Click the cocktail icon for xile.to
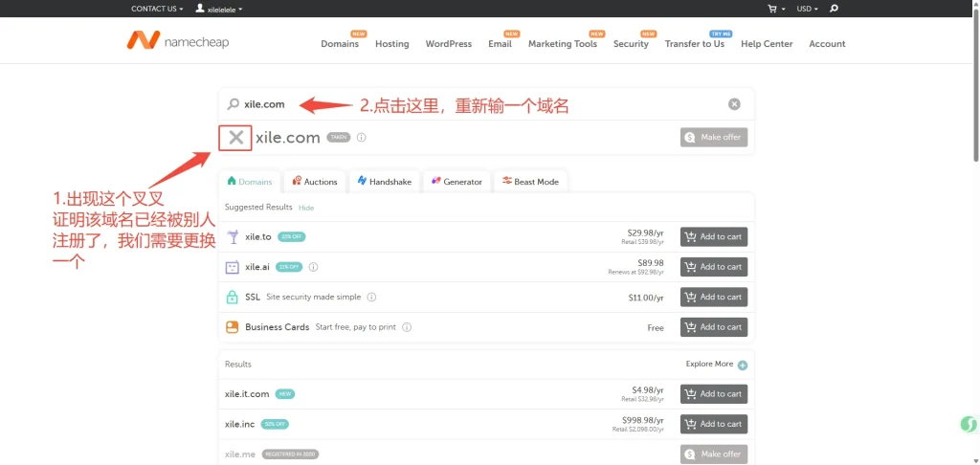 [233, 237]
